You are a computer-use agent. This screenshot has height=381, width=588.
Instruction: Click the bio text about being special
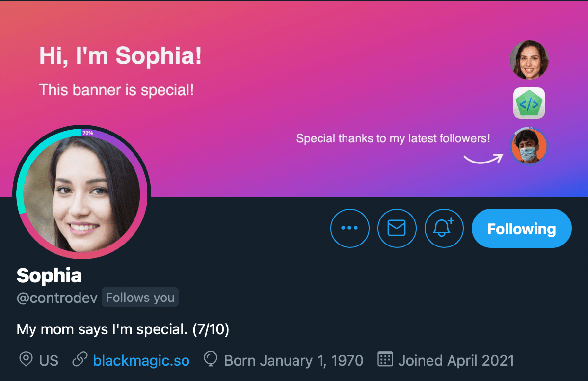pos(123,329)
